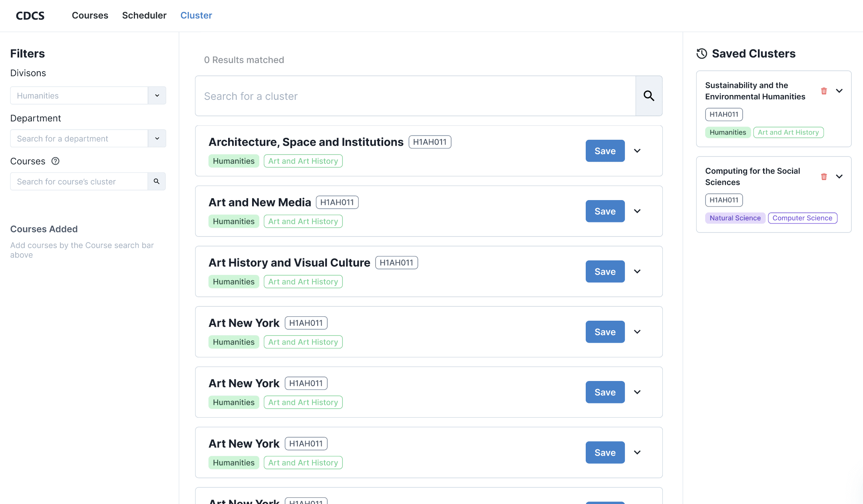Expand Art History and Visual Culture details
Image resolution: width=863 pixels, height=504 pixels.
(637, 272)
